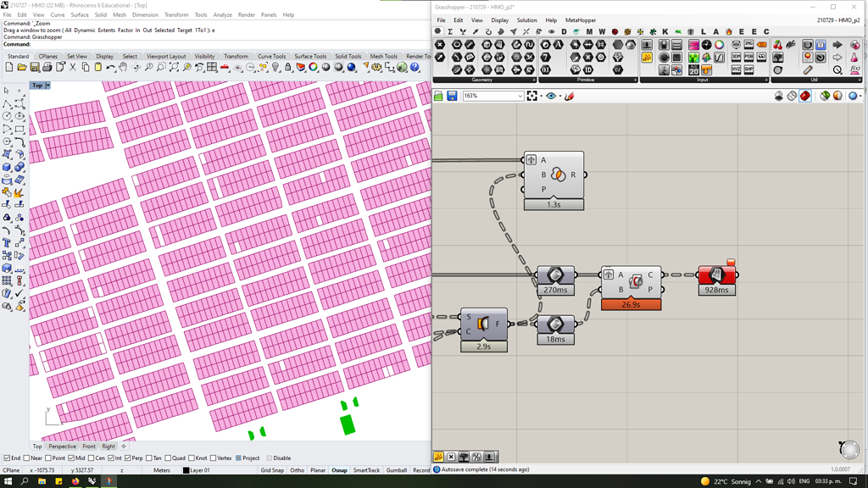
Task: Click the black Layer 01 color swatch
Action: point(186,470)
